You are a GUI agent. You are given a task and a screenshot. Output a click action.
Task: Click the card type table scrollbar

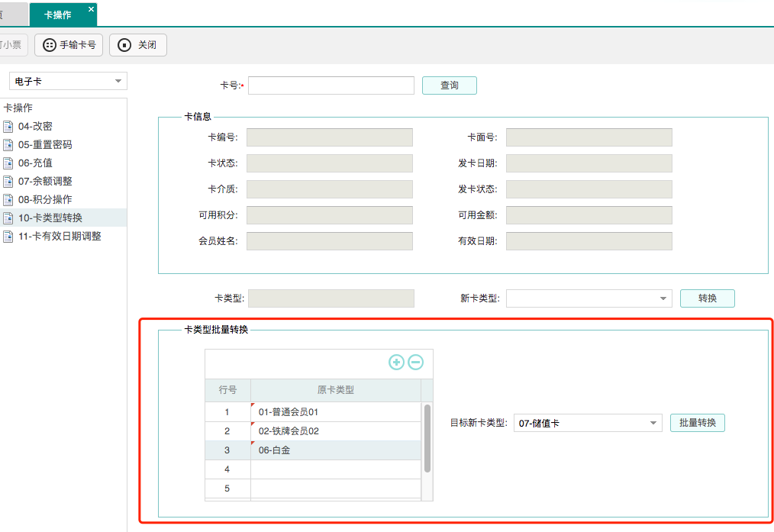coord(427,439)
